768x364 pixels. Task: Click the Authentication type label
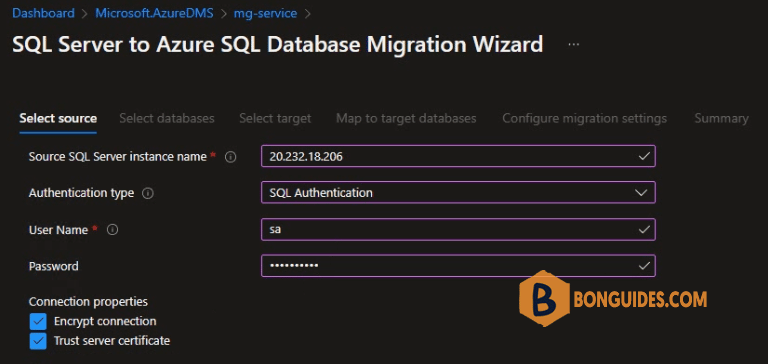(81, 193)
